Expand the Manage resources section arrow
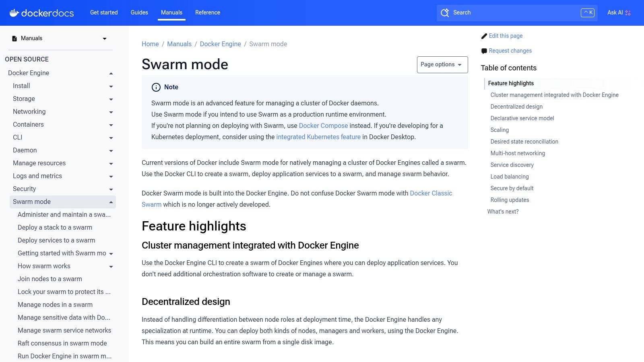 111,163
